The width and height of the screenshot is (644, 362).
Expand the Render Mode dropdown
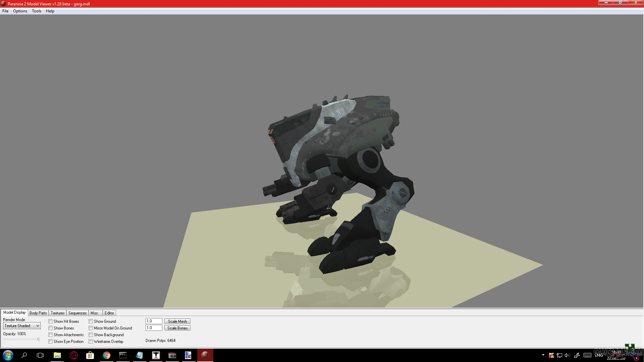click(x=22, y=326)
